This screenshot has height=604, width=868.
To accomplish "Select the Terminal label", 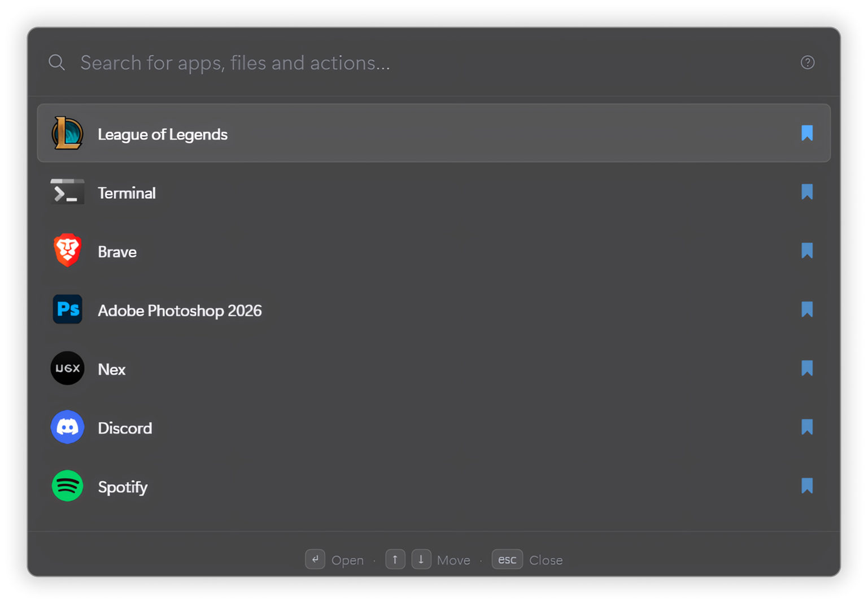I will click(x=127, y=193).
